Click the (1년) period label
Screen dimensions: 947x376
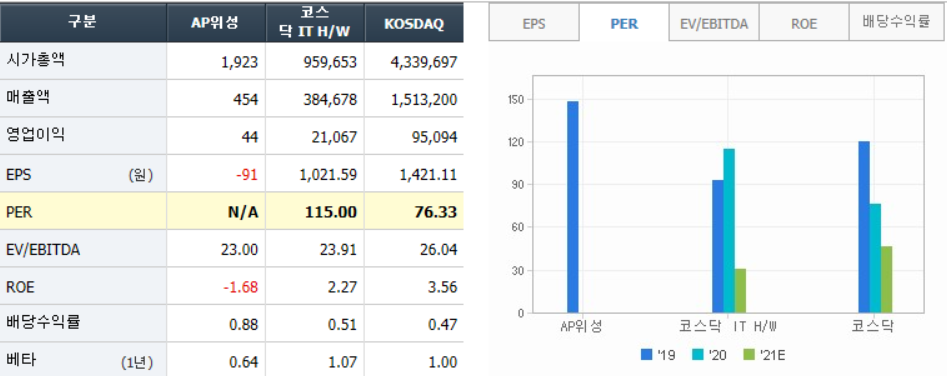click(x=137, y=362)
